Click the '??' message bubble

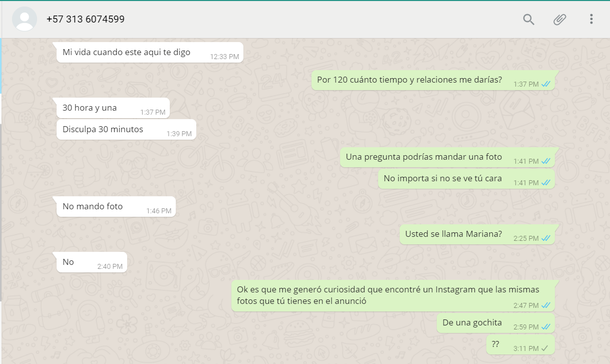click(x=520, y=344)
